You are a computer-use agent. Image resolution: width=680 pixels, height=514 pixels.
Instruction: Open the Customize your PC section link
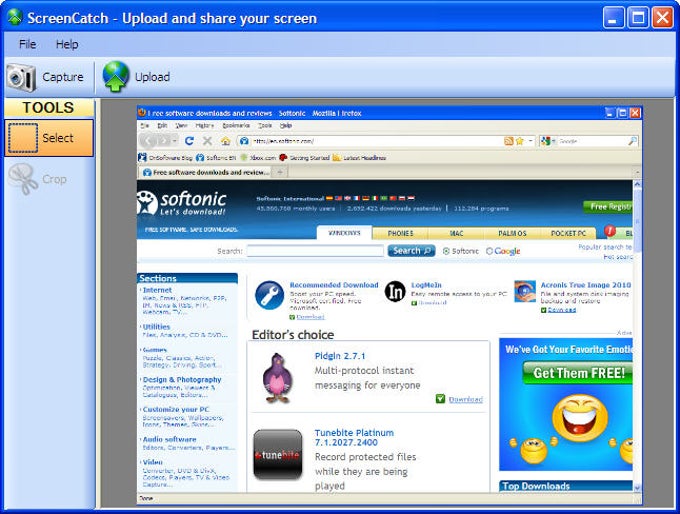tap(176, 409)
